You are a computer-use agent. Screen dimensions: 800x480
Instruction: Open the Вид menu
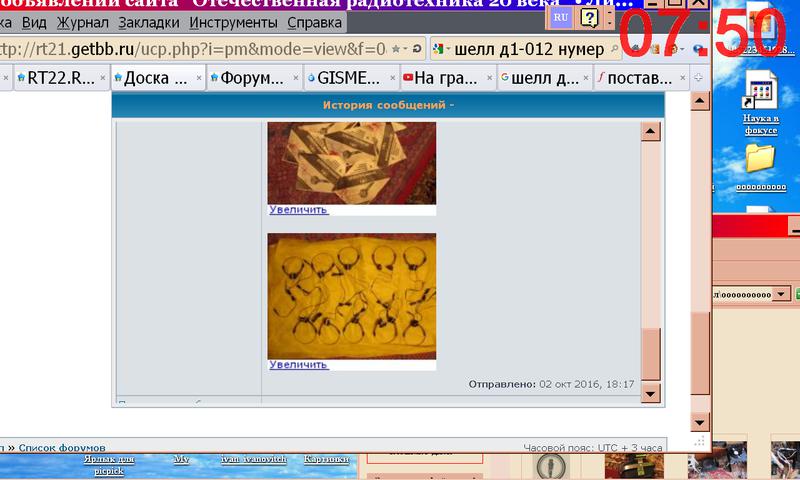[34, 23]
